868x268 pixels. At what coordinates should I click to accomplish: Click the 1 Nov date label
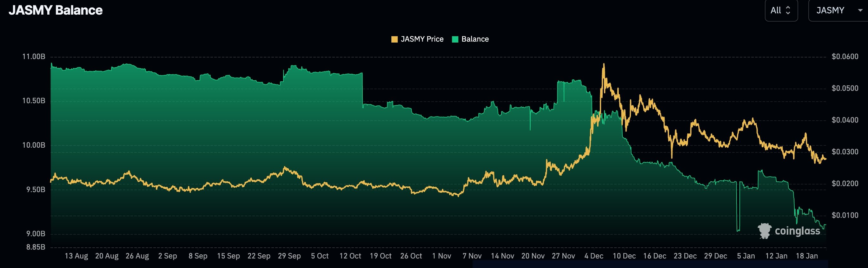(x=441, y=256)
